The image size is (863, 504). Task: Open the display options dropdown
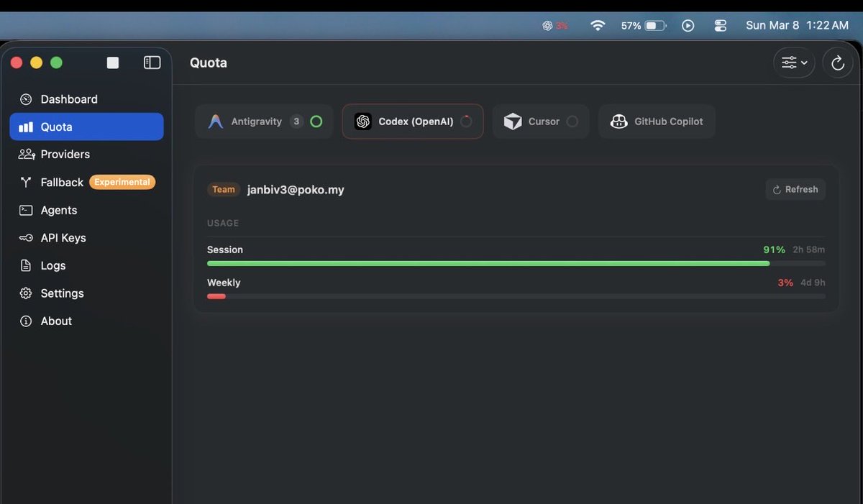click(x=794, y=63)
